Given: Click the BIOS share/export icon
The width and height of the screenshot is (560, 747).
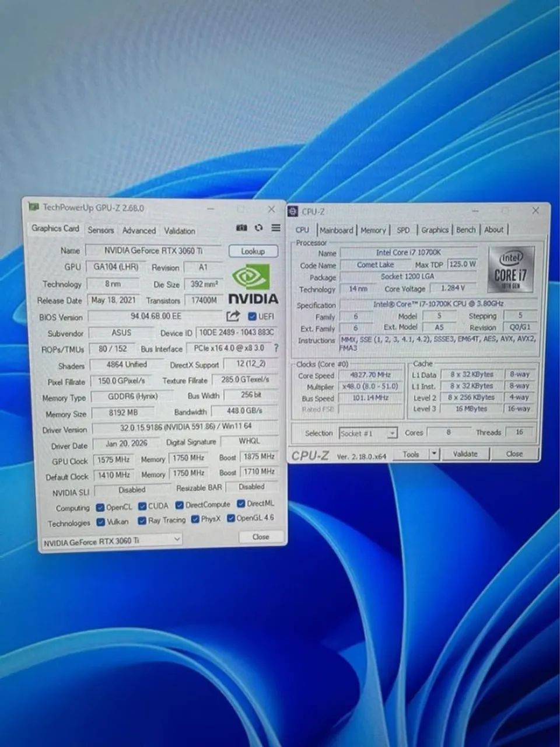Looking at the screenshot, I should point(233,316).
